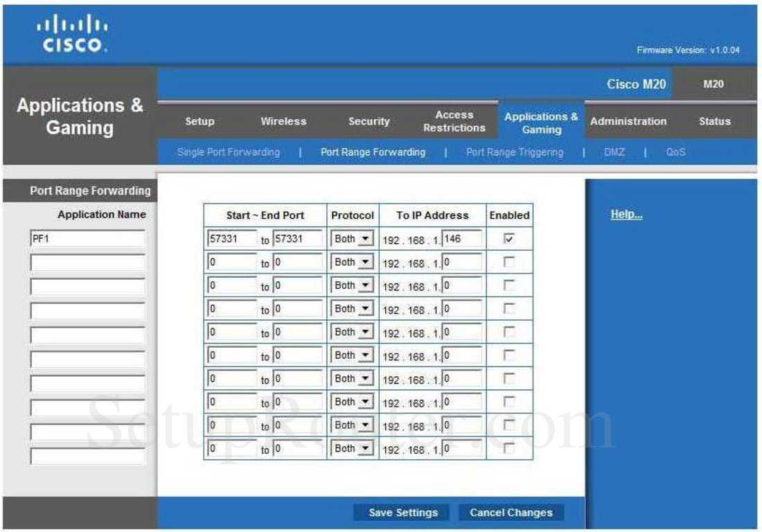Open the Help... link
The height and width of the screenshot is (532, 762).
626,214
